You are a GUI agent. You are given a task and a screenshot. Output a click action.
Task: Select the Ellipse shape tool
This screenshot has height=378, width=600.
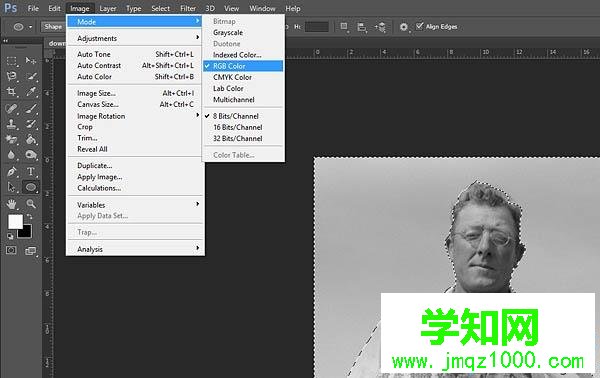[x=31, y=187]
